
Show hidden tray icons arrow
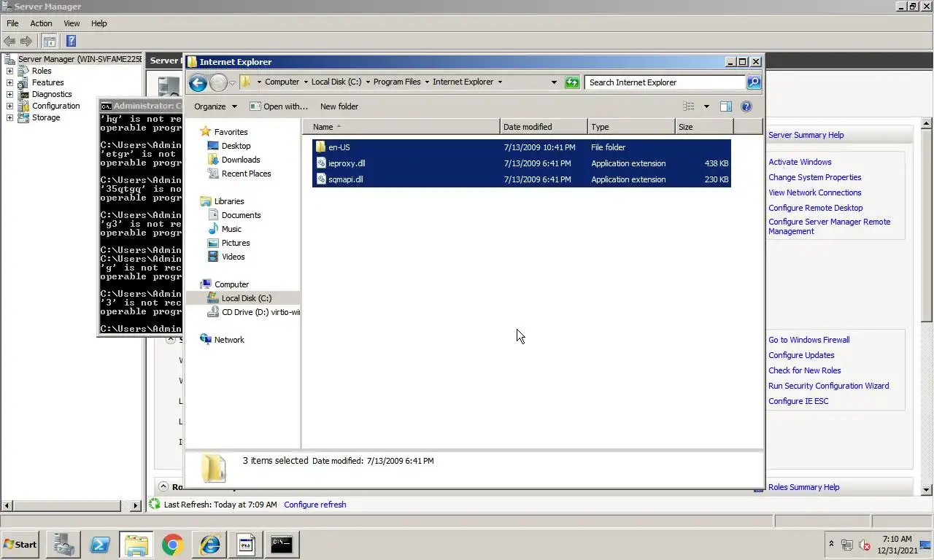click(x=831, y=544)
